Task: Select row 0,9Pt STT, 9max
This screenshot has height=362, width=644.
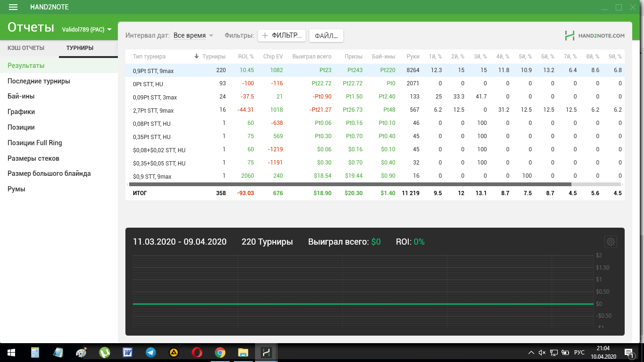Action: pyautogui.click(x=375, y=71)
